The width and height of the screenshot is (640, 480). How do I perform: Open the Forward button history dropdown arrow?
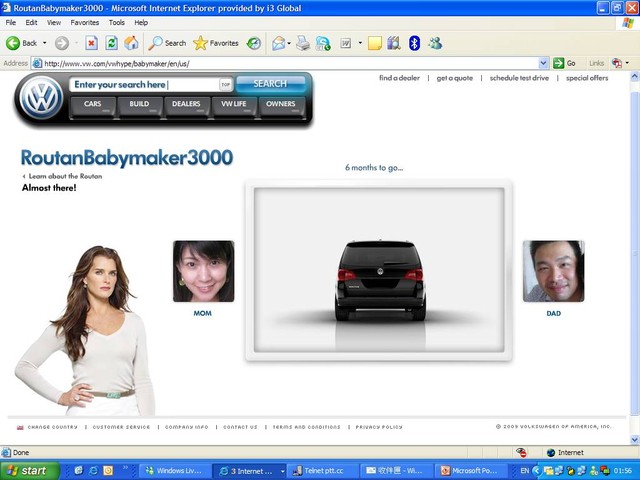tap(76, 43)
